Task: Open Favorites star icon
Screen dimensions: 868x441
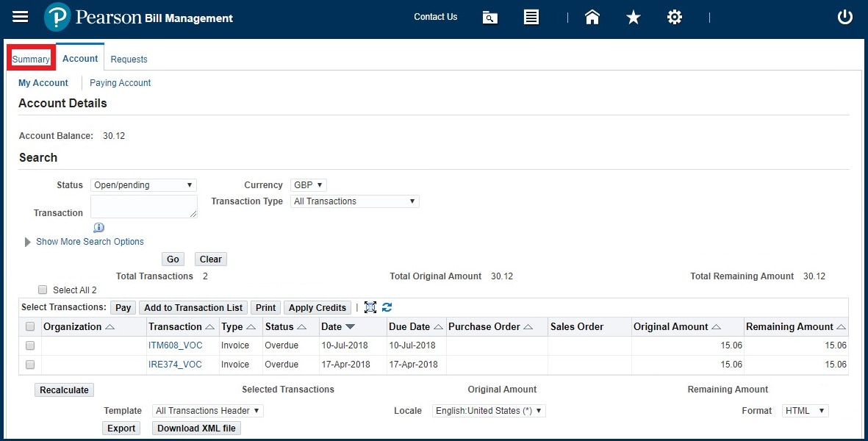Action: (634, 18)
